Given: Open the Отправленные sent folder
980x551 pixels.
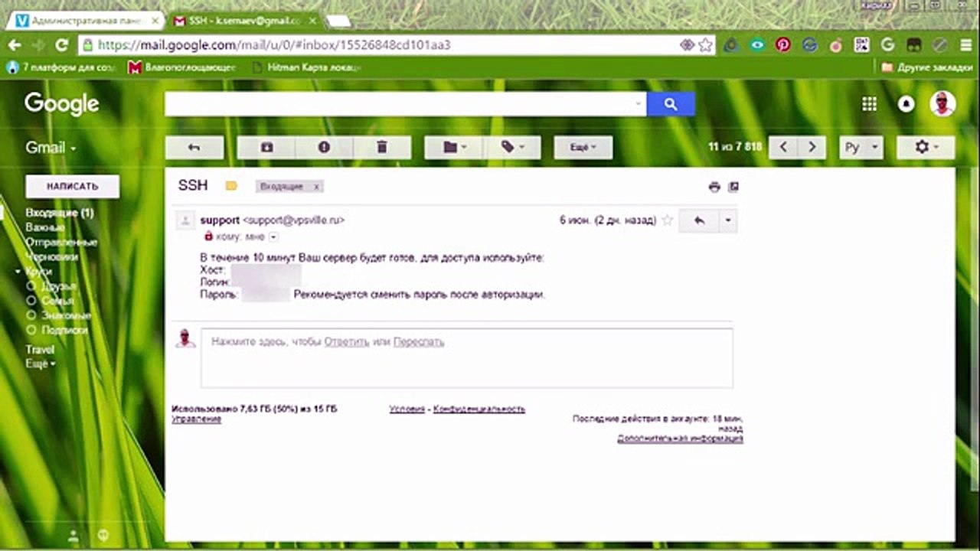Looking at the screenshot, I should (x=61, y=243).
